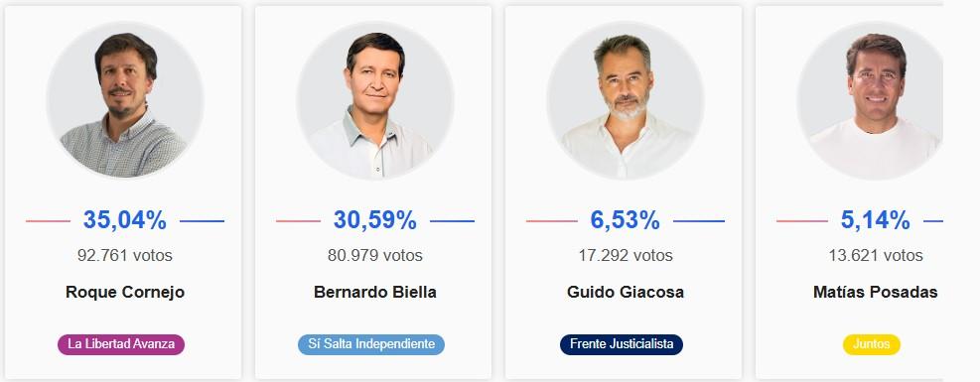
Task: Click the 30,59% result figure
Action: click(x=375, y=220)
